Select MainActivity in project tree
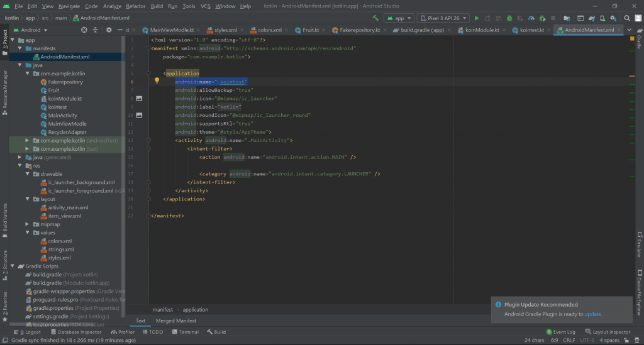This screenshot has width=644, height=345. tap(62, 115)
